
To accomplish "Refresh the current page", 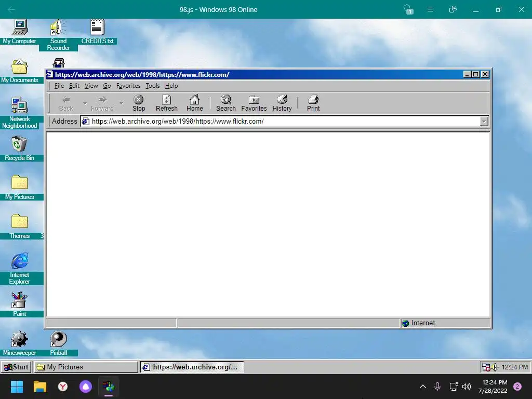I will pos(167,103).
